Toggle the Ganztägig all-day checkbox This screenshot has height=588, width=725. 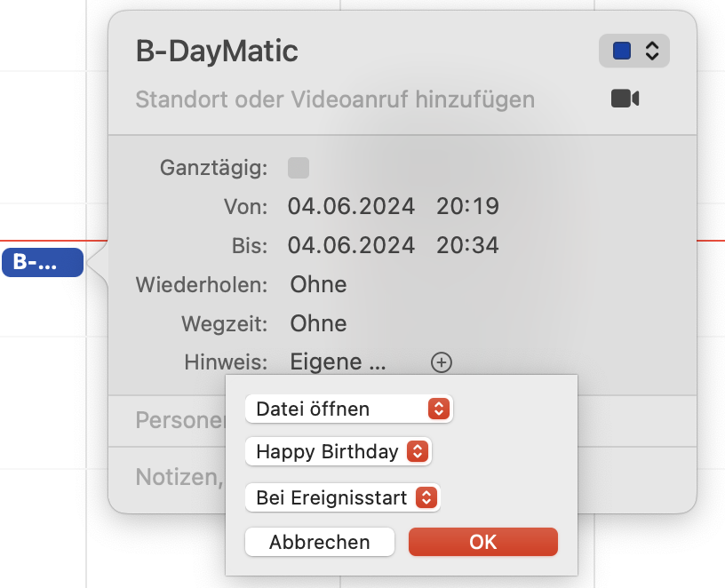coord(299,168)
